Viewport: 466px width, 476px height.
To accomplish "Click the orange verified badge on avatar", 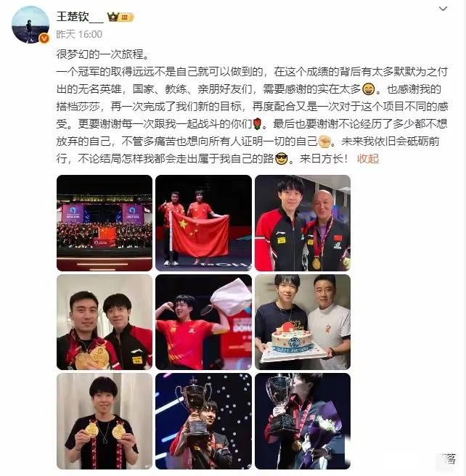I will (44, 38).
